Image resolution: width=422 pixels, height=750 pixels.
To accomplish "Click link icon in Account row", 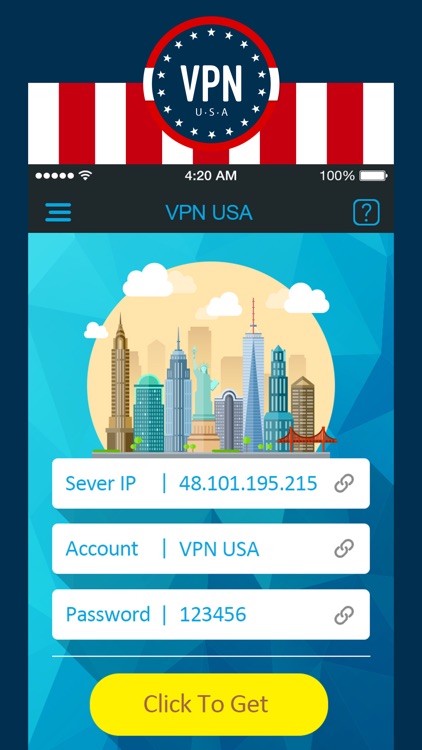I will click(344, 549).
